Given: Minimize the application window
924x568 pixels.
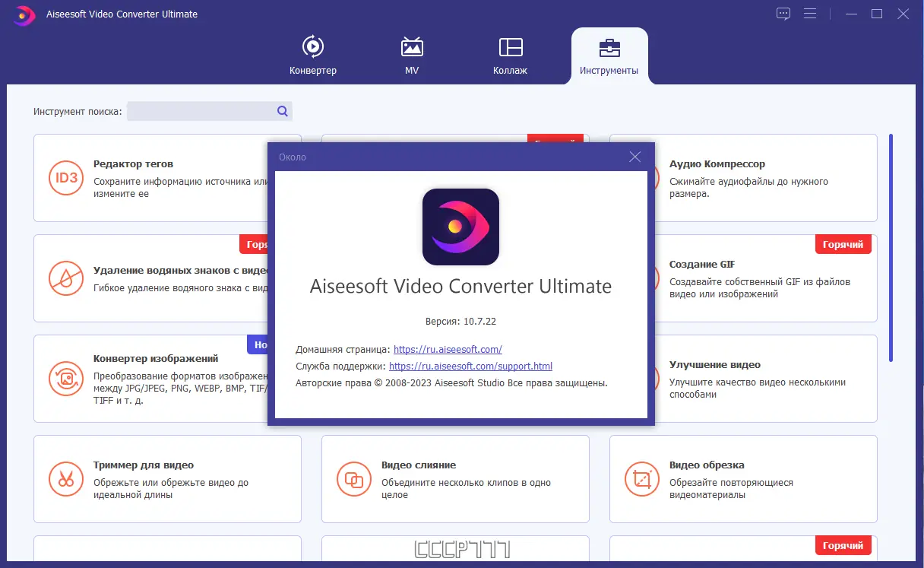Looking at the screenshot, I should [852, 14].
